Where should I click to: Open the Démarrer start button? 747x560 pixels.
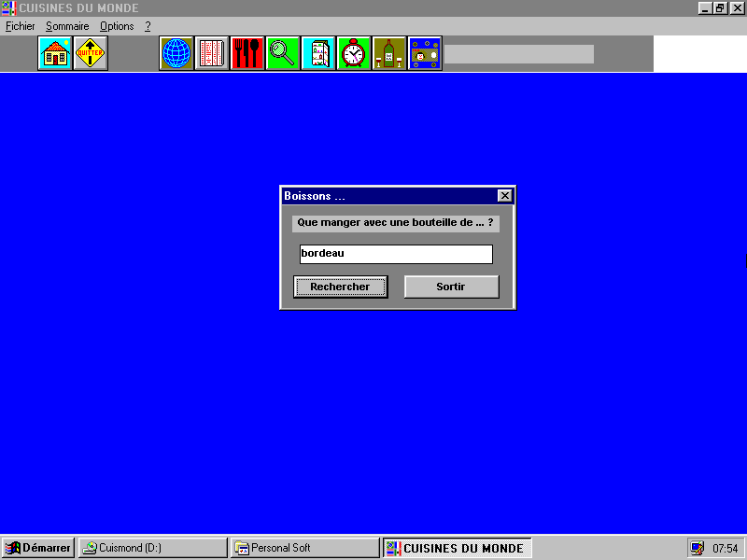(38, 548)
